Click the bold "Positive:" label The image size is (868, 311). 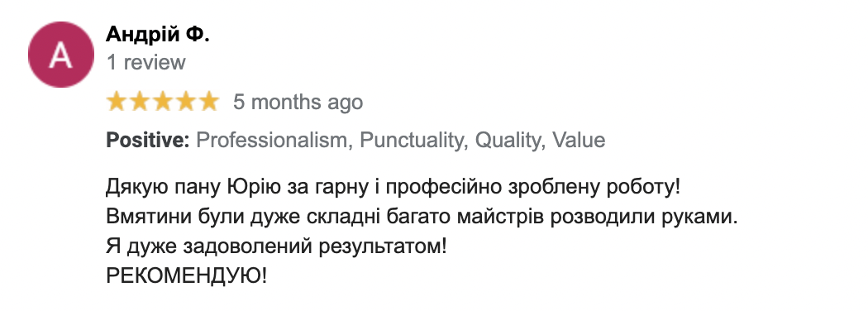point(148,141)
